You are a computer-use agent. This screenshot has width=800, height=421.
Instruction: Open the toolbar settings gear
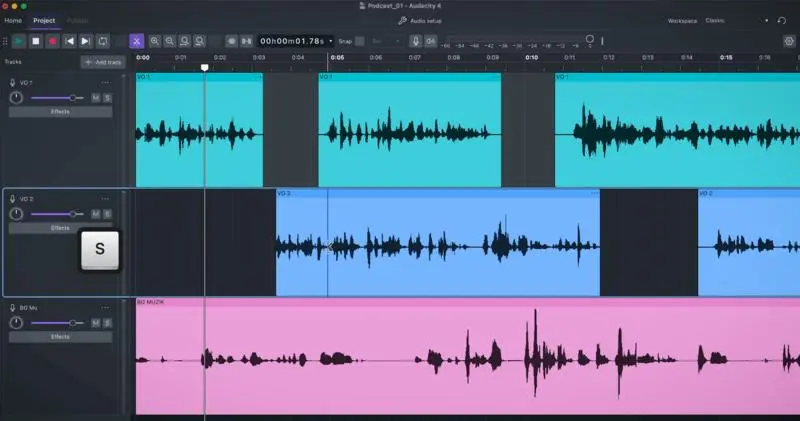(789, 41)
